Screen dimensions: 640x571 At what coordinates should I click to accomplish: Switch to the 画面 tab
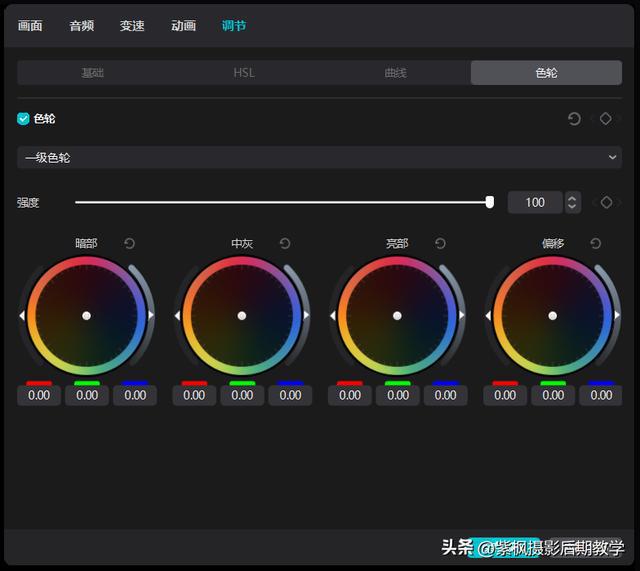point(30,26)
